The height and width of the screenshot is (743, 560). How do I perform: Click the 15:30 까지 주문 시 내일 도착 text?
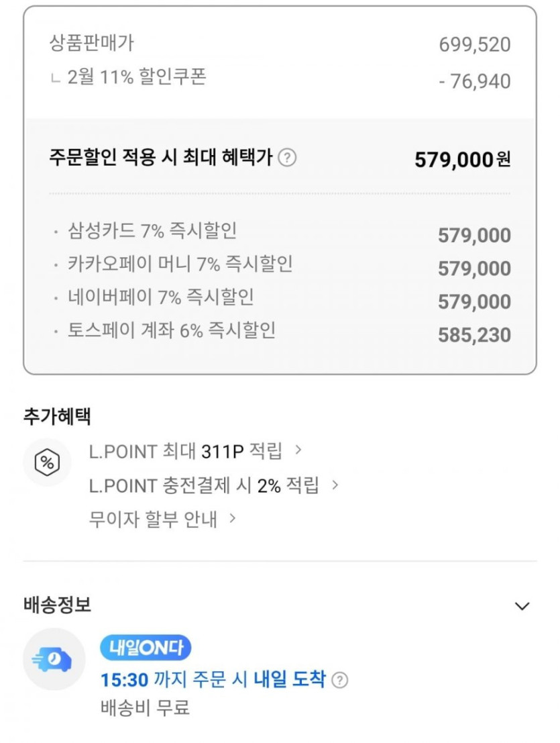pyautogui.click(x=213, y=679)
